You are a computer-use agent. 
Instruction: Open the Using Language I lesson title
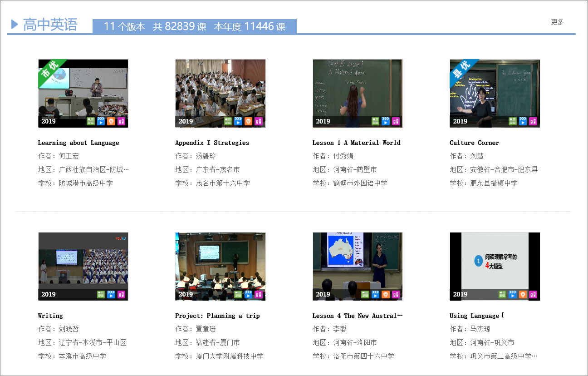coord(477,316)
